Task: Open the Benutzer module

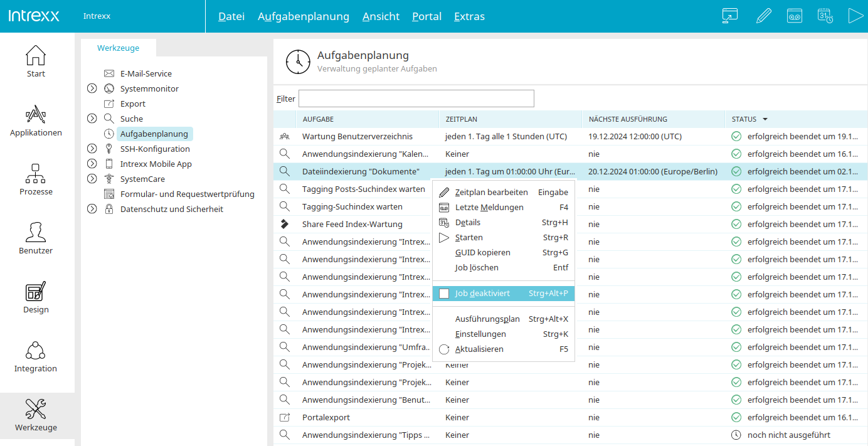Action: (x=36, y=238)
